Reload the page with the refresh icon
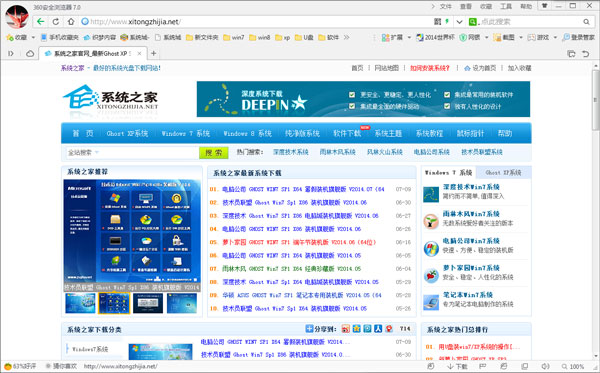 [56, 21]
